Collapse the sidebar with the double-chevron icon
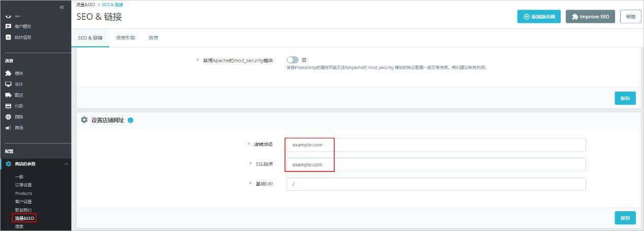The image size is (644, 231). pos(62,7)
